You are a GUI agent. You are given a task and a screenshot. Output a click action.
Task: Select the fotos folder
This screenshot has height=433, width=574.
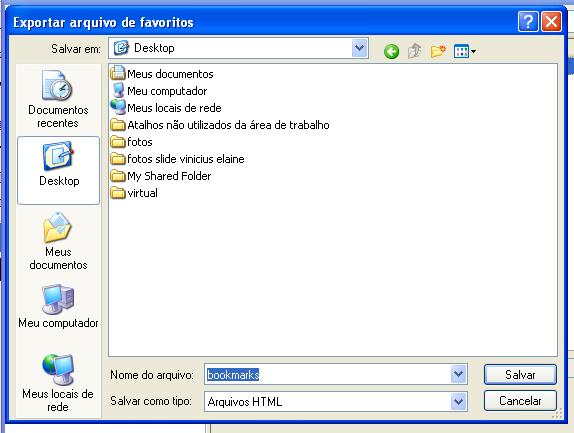point(131,142)
